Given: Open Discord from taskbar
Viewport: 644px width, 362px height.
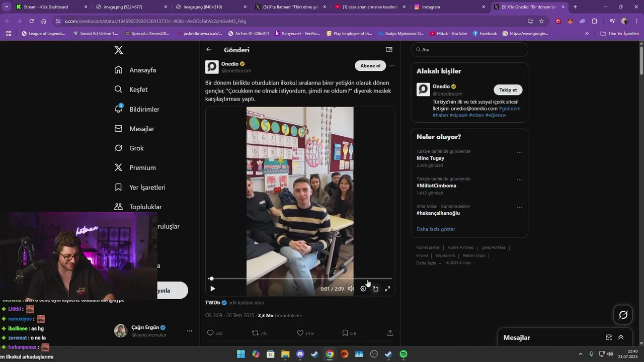Looking at the screenshot, I should (300, 354).
